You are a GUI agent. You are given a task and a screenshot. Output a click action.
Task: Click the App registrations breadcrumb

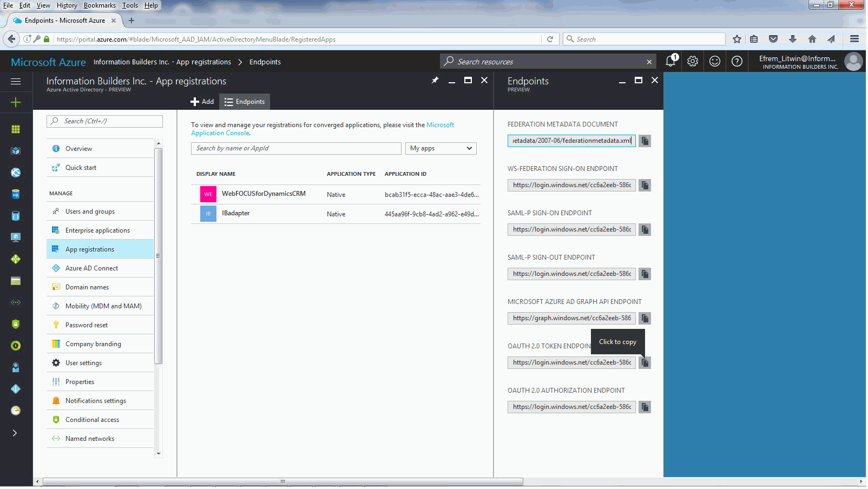(x=162, y=62)
